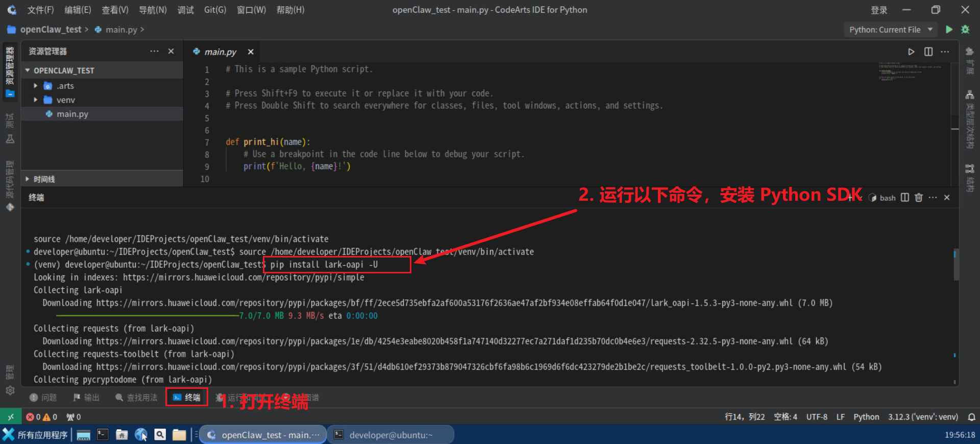The height and width of the screenshot is (444, 980).
Task: Switch to the 查找用法 find usages tab
Action: pos(136,398)
